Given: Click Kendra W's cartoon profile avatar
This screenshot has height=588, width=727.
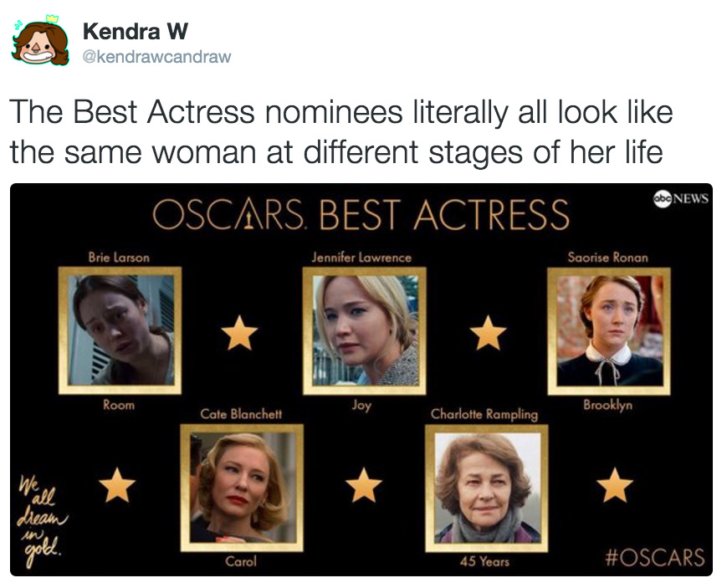Looking at the screenshot, I should point(39,41).
